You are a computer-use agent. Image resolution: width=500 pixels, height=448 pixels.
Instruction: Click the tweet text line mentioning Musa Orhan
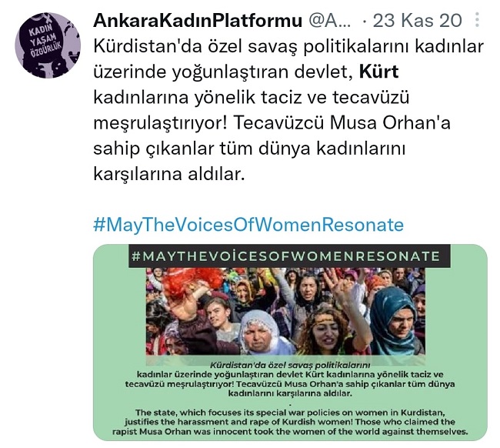[x=272, y=122]
